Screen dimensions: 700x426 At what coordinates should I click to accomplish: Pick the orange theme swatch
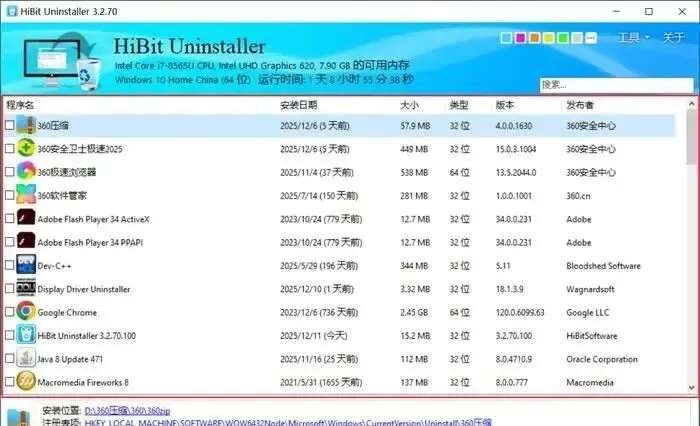pos(535,38)
